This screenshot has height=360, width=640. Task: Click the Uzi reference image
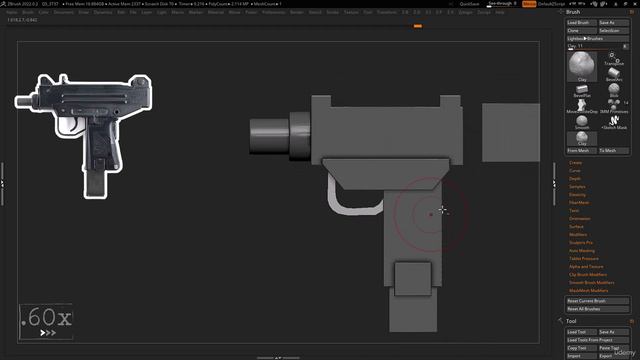coord(83,136)
